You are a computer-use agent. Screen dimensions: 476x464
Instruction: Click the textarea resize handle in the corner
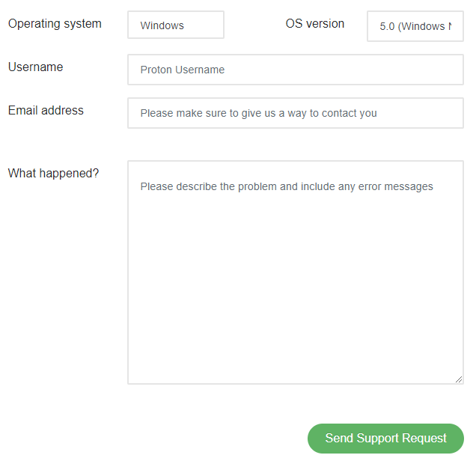point(459,379)
